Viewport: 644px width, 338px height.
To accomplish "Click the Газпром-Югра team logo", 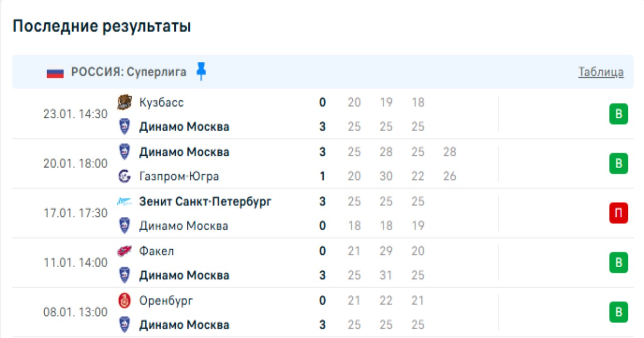I will pyautogui.click(x=124, y=177).
